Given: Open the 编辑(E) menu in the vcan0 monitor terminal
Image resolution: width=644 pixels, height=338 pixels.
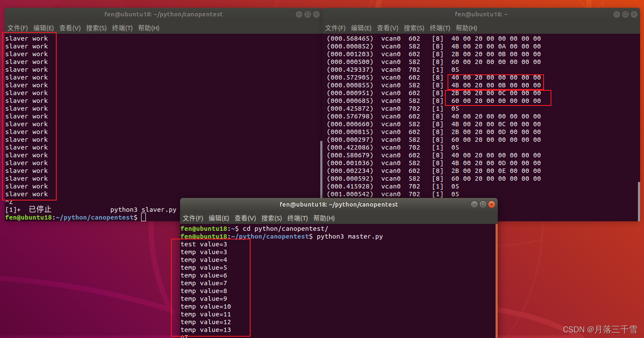Looking at the screenshot, I should point(361,28).
